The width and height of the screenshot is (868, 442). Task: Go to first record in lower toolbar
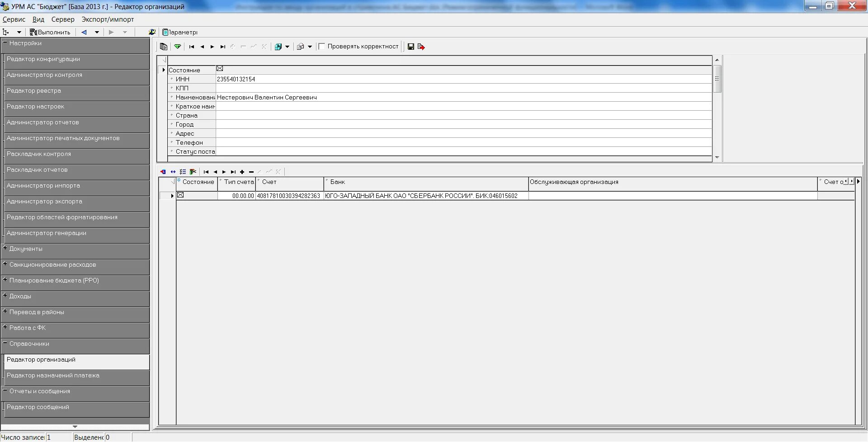(206, 172)
